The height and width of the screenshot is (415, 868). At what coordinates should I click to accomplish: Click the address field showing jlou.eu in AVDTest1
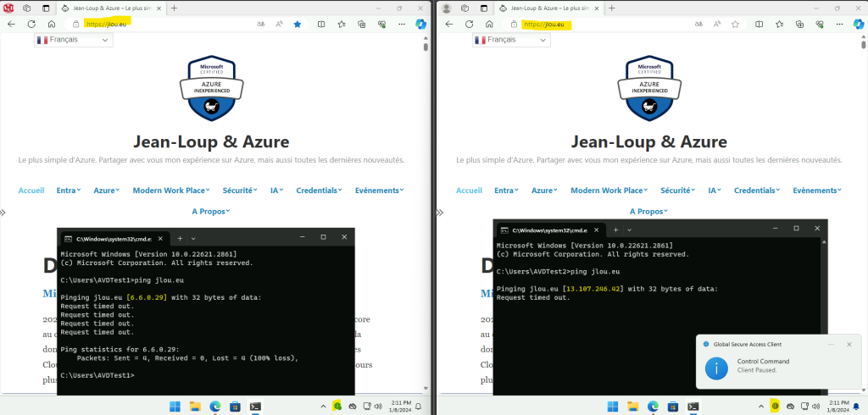click(x=160, y=24)
